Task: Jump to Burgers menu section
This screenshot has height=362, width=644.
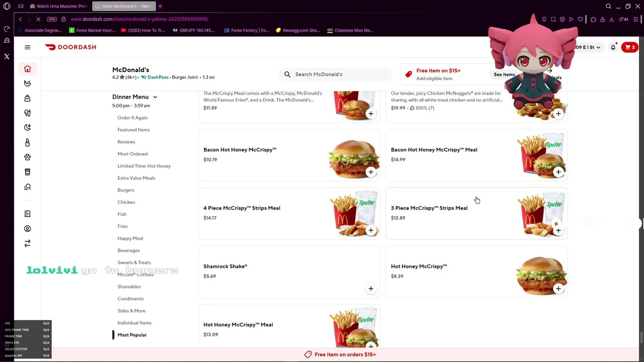Action: (126, 190)
